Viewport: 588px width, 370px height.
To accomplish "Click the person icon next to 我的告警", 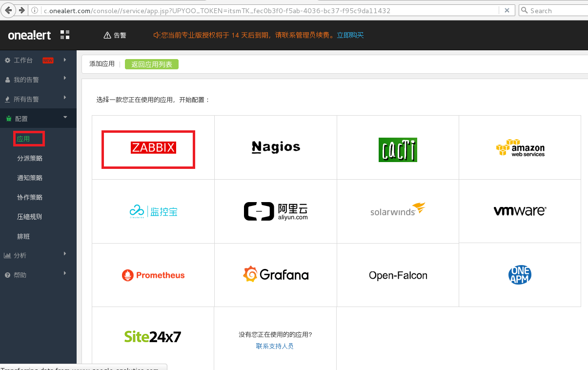I will point(7,80).
